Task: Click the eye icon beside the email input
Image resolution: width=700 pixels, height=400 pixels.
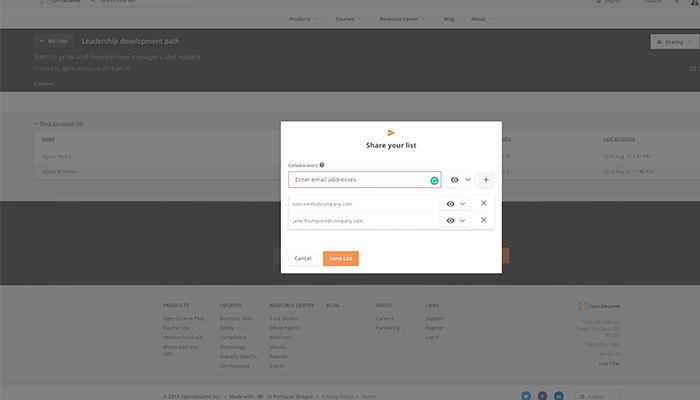Action: [x=454, y=180]
